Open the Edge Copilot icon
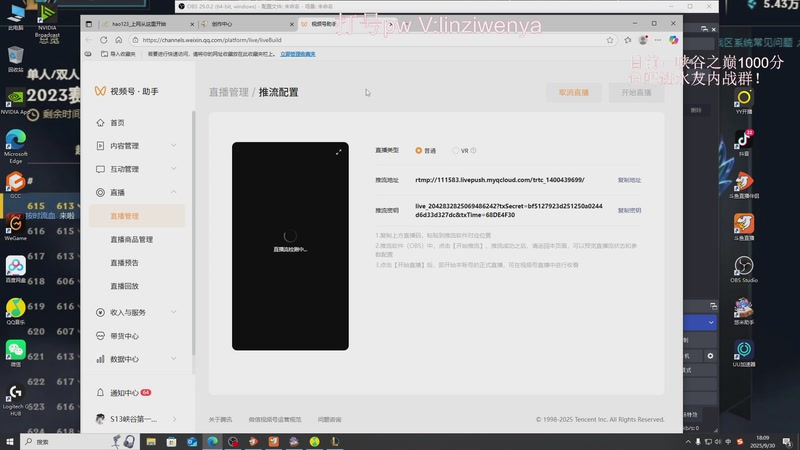 673,40
